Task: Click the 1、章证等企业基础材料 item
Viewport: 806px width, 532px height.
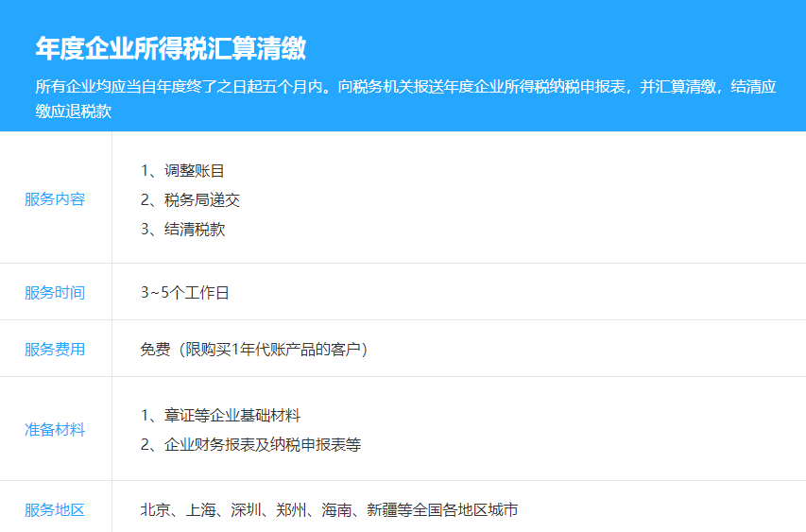Action: (x=220, y=415)
